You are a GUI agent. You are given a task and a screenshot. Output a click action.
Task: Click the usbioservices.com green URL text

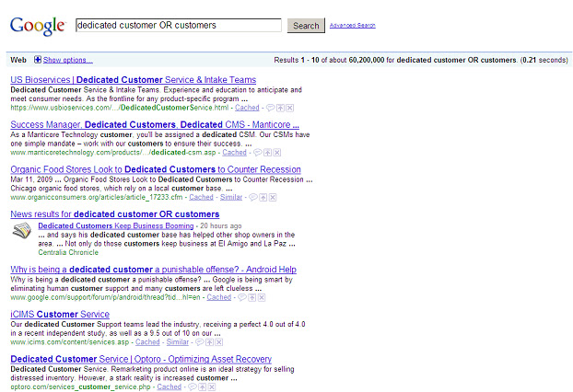coord(120,108)
